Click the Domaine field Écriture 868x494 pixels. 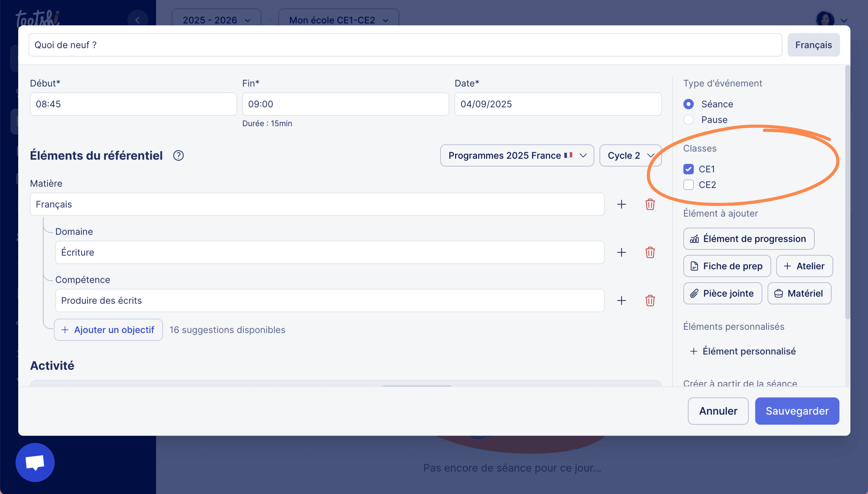click(x=330, y=253)
